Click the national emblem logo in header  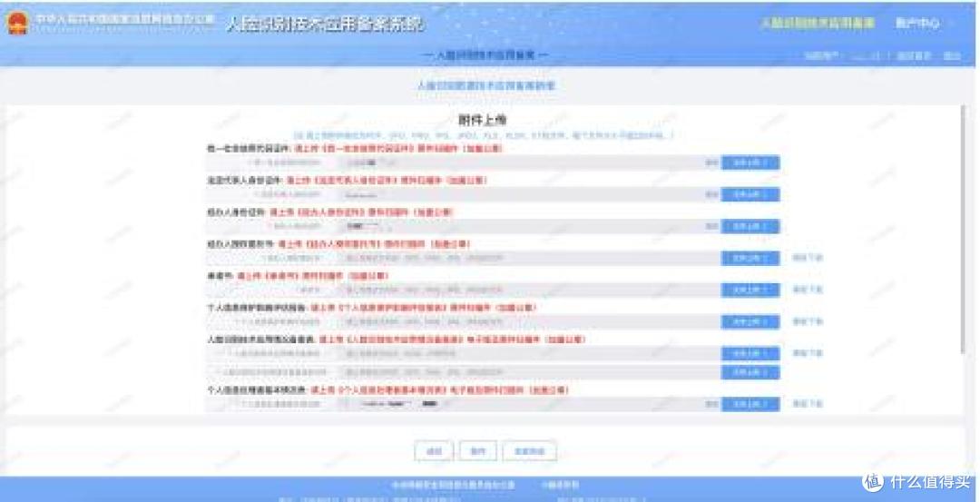[17, 23]
